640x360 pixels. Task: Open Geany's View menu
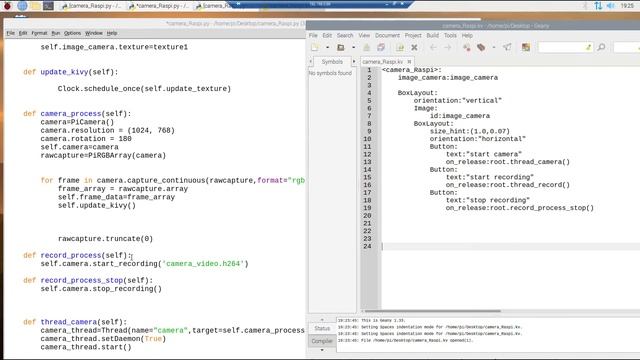point(364,36)
